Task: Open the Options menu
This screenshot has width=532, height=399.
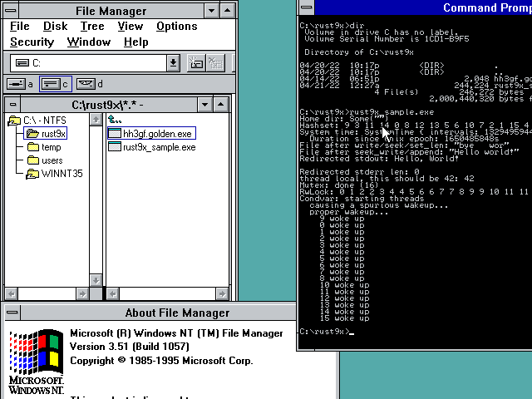Action: point(176,26)
